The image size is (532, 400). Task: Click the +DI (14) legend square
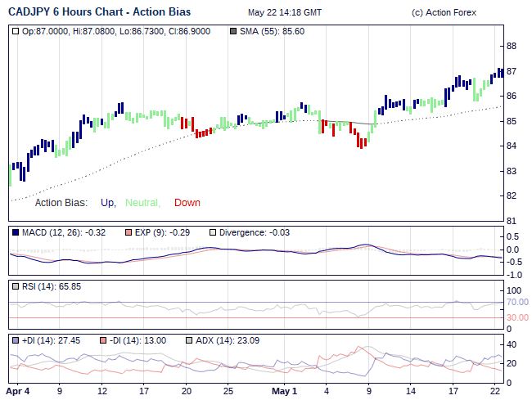click(x=16, y=339)
